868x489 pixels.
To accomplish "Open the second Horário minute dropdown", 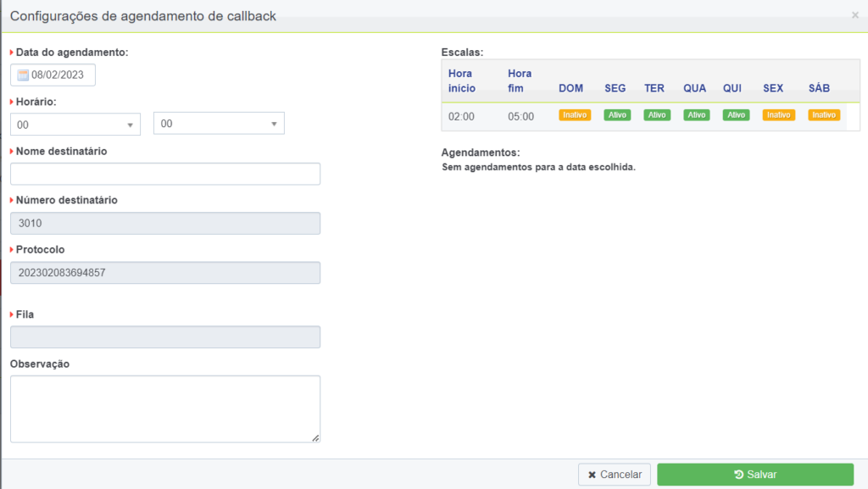I will 218,123.
